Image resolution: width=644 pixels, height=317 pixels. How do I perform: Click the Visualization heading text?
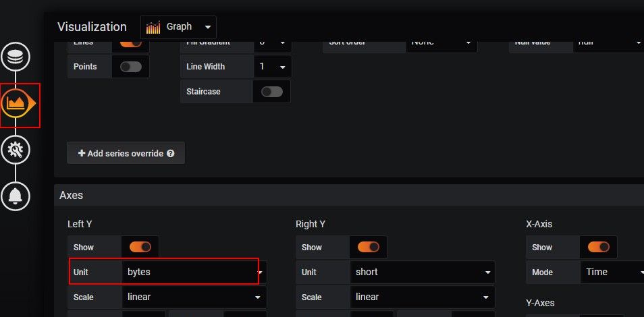coord(92,27)
